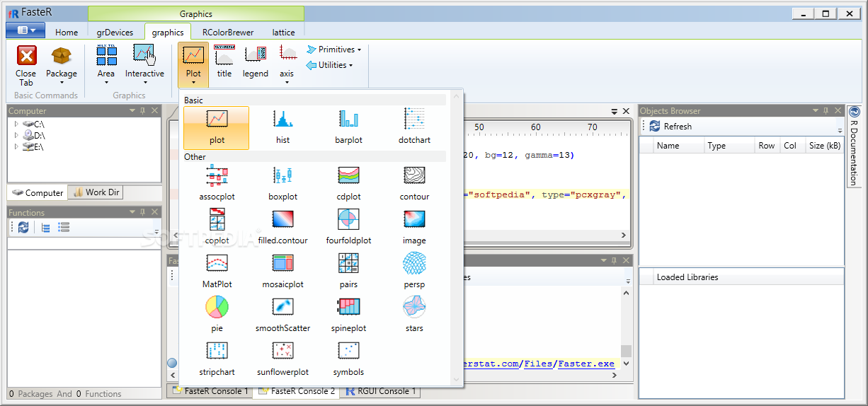Open the application file menu button
Screen dimensions: 868x406
25,30
